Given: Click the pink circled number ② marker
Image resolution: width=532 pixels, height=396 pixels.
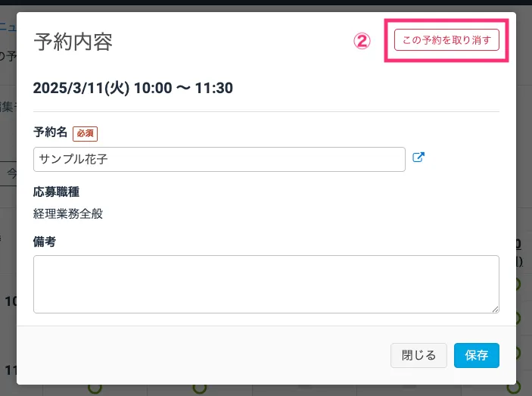Looking at the screenshot, I should click(x=362, y=41).
